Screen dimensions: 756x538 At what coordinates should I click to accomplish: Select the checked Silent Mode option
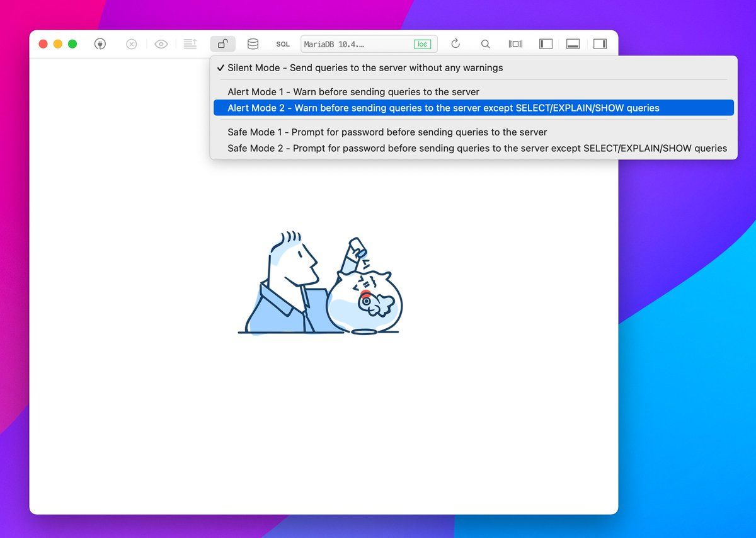(x=365, y=67)
